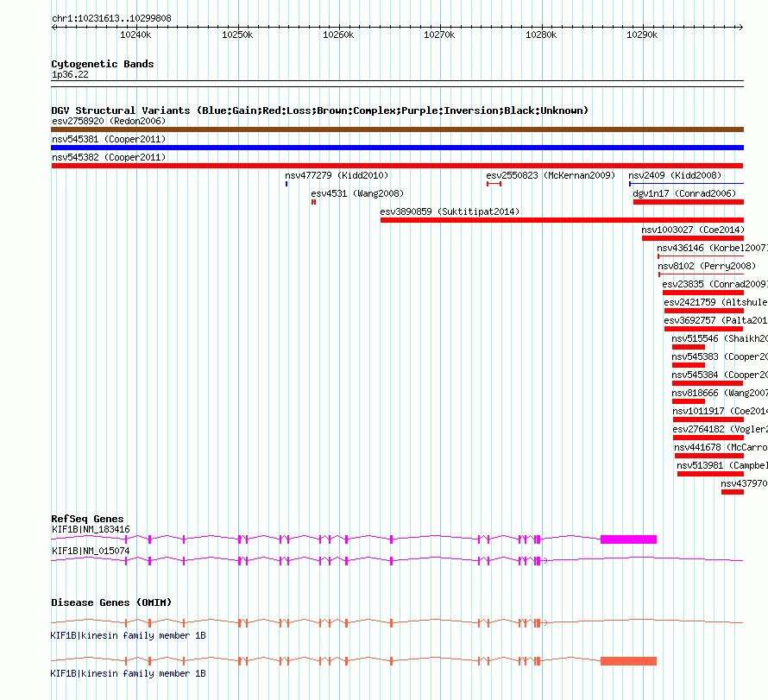Click the KIF1B|NM_015074 RefSeq gene label

tap(91, 551)
